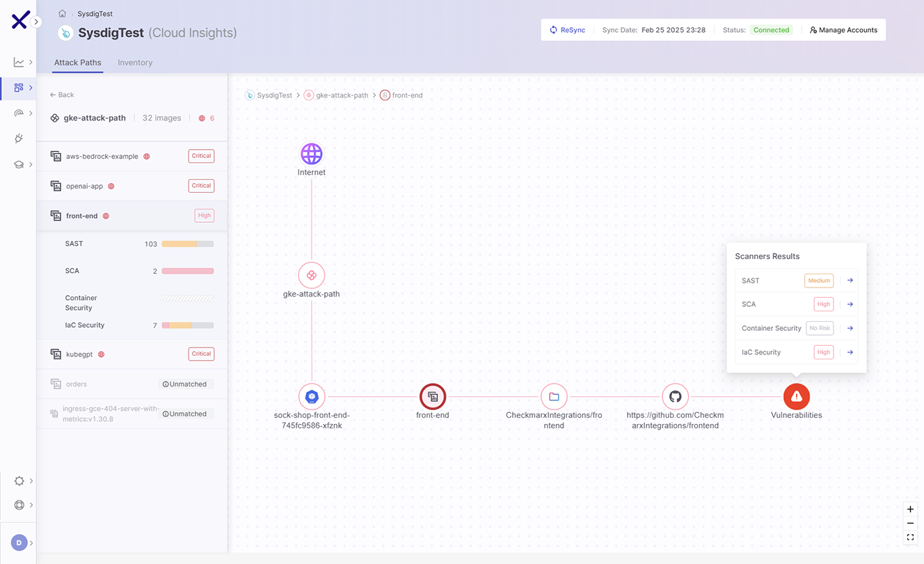This screenshot has width=924, height=564.
Task: Expand the settings gear submenu chevron
Action: click(31, 481)
